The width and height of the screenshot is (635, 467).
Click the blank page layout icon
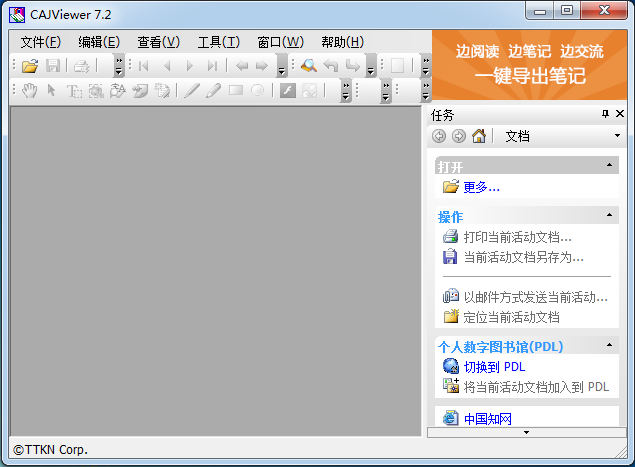(397, 66)
